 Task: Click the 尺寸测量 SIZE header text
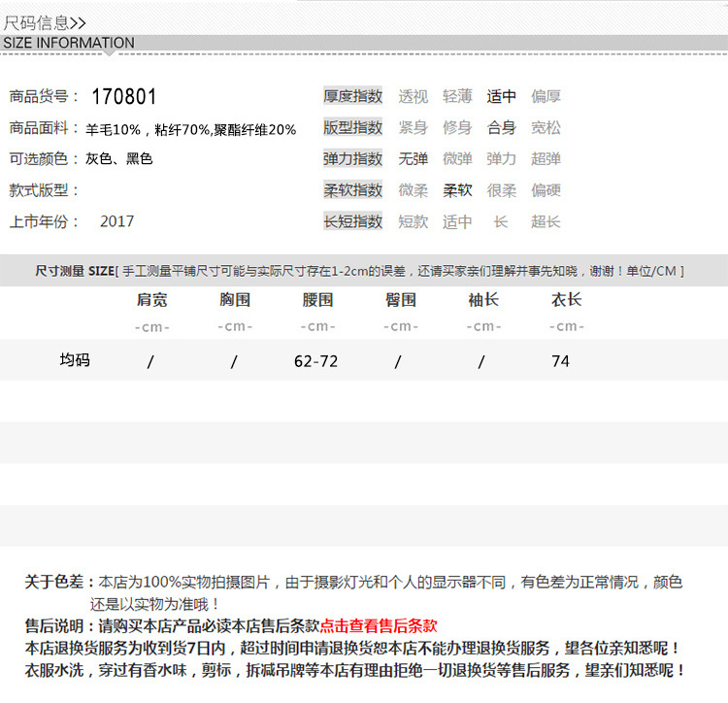pyautogui.click(x=75, y=271)
